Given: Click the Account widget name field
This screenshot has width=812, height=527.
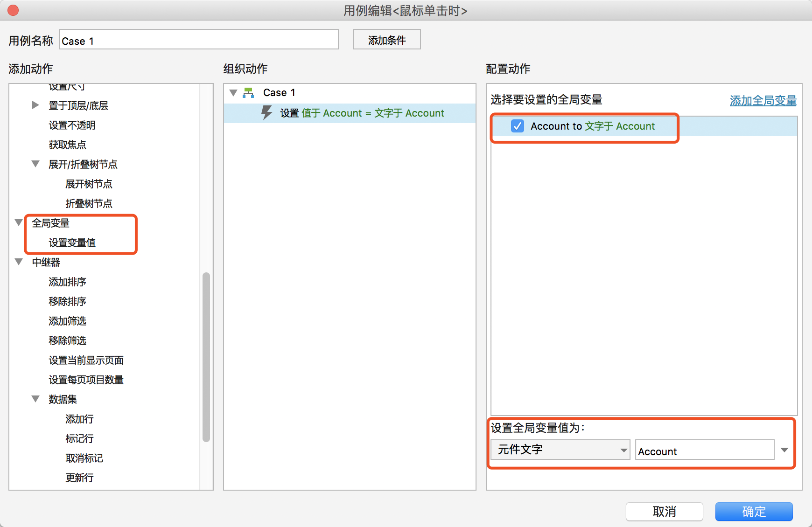Looking at the screenshot, I should (705, 450).
